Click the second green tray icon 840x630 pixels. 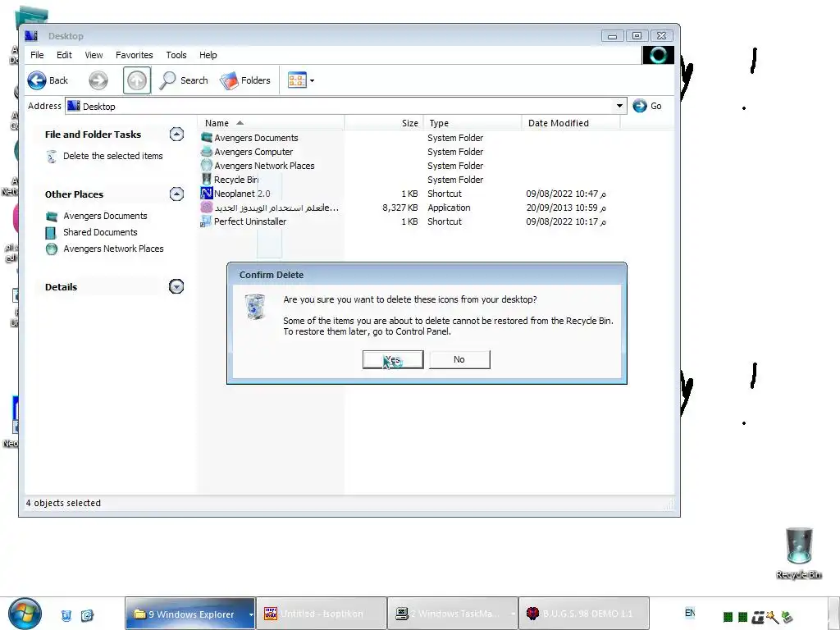click(742, 617)
